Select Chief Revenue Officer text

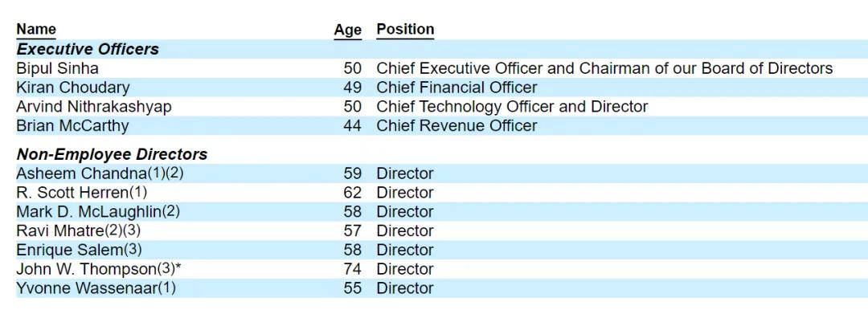pos(457,125)
